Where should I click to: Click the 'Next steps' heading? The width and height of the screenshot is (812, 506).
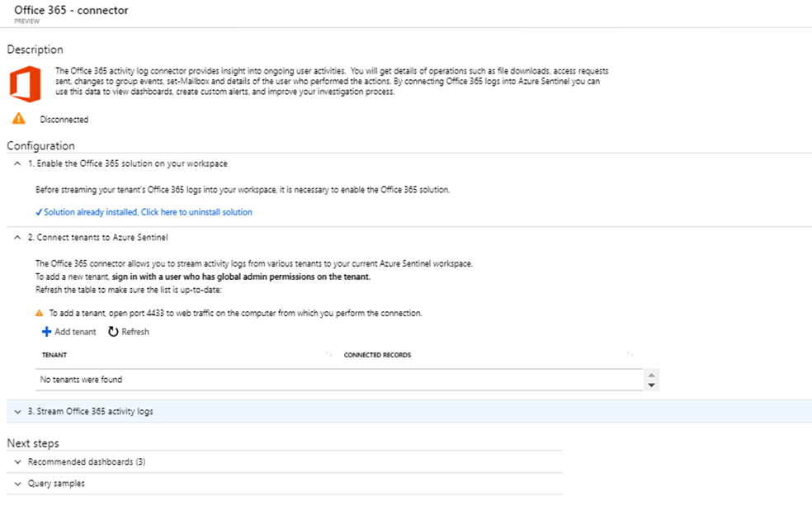tap(33, 443)
